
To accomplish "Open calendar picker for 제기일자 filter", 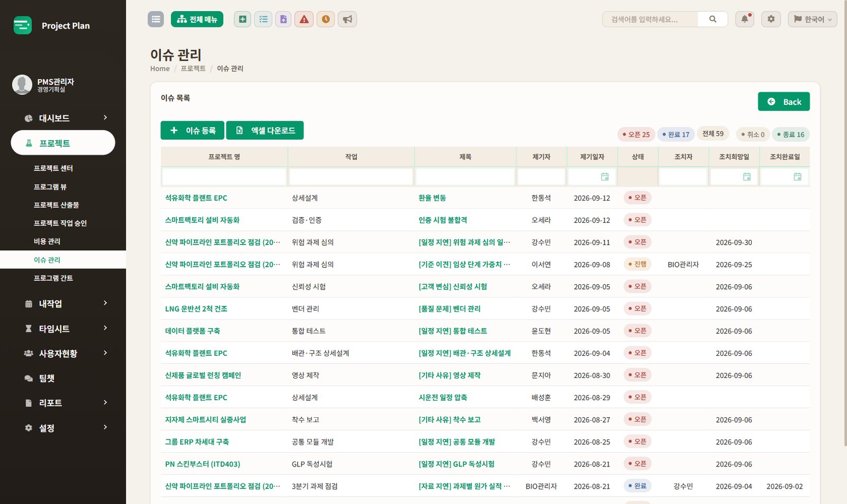I will pos(605,177).
